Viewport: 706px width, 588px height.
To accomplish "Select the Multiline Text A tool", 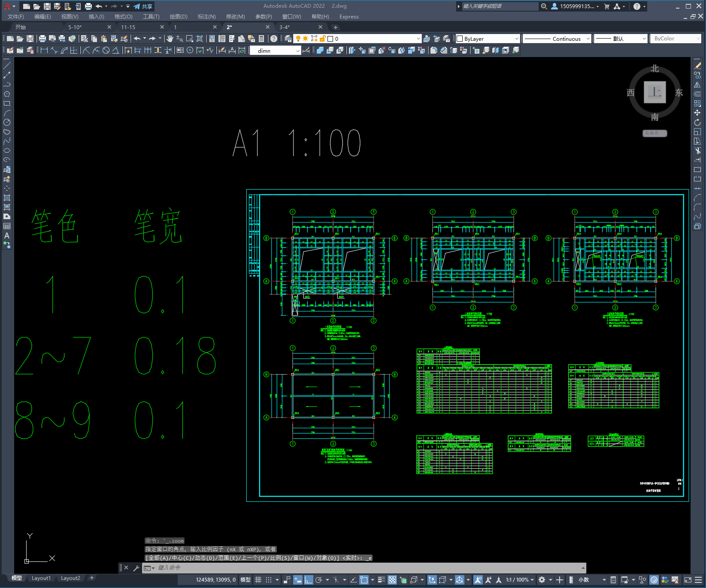I will click(6, 235).
